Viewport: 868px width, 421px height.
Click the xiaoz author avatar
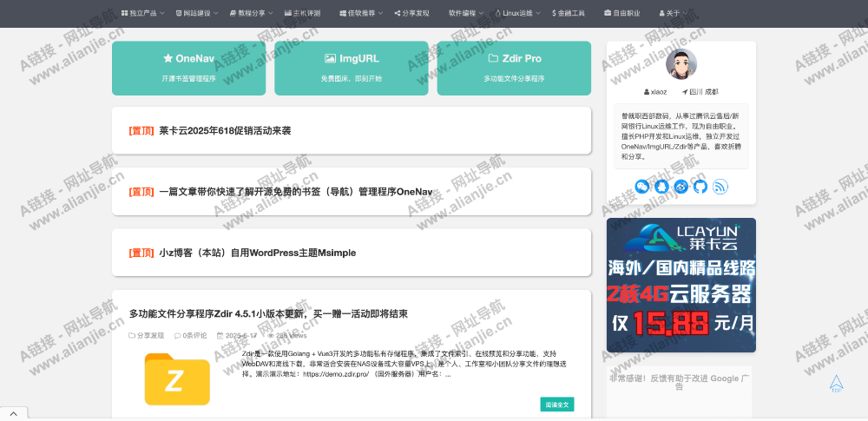[x=681, y=64]
